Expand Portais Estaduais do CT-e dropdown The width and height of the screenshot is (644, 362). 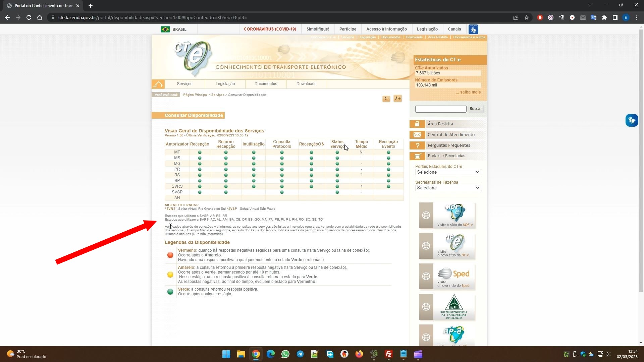tap(448, 172)
